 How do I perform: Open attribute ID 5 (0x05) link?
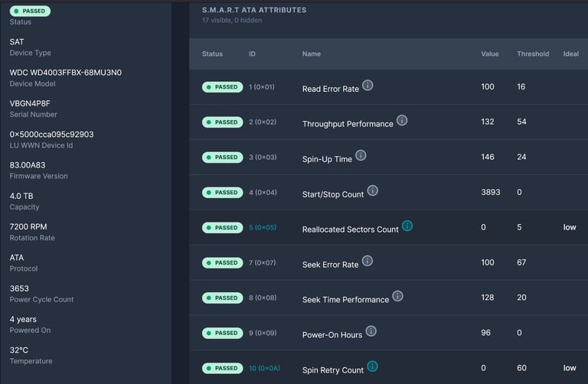[263, 227]
